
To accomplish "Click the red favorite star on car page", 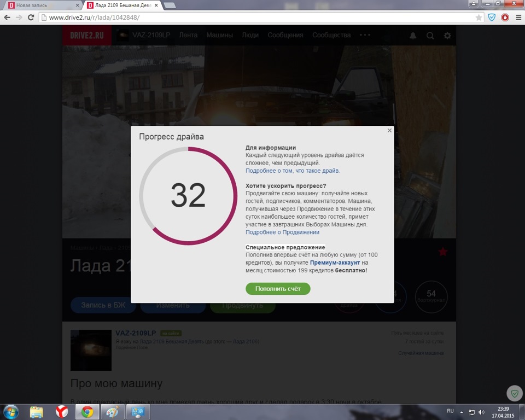I will [x=443, y=252].
